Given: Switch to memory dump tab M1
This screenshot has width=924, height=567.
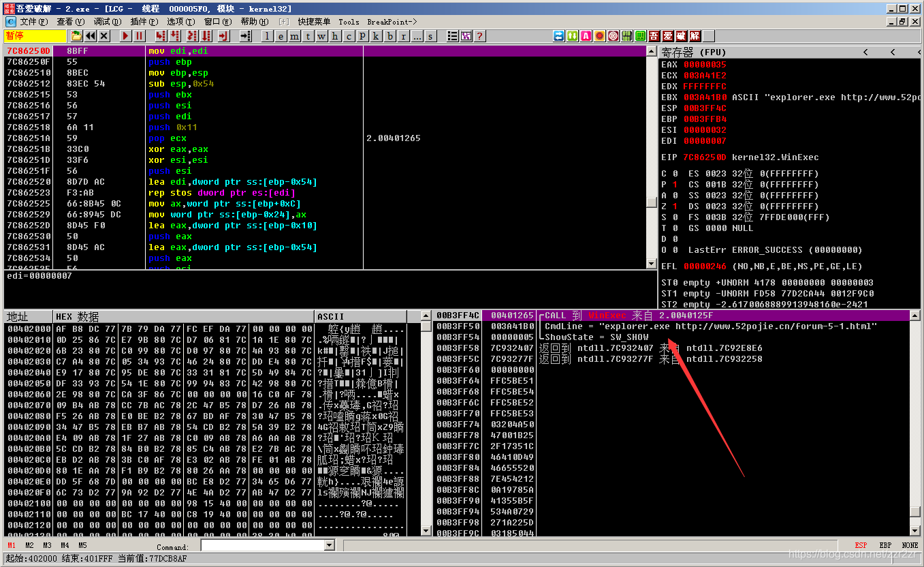Looking at the screenshot, I should pyautogui.click(x=12, y=545).
